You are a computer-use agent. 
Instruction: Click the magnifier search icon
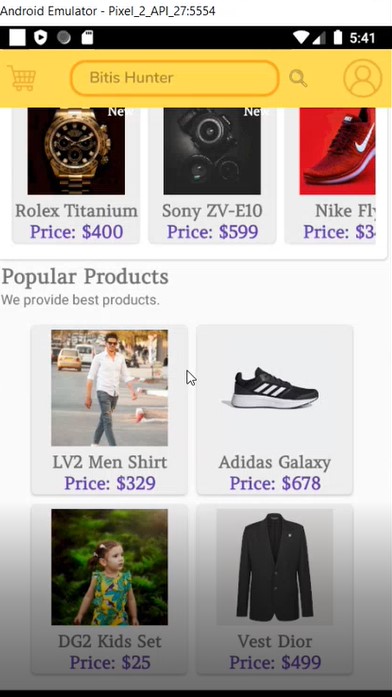(x=298, y=78)
